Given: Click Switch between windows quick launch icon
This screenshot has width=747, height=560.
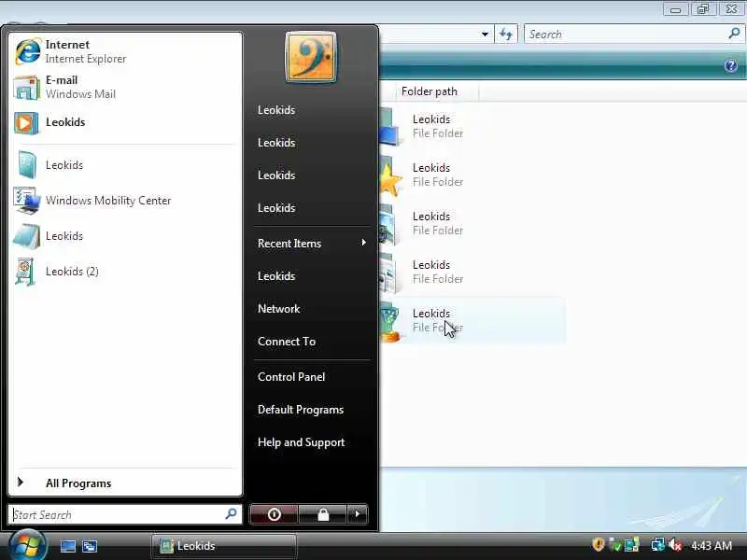Looking at the screenshot, I should pyautogui.click(x=90, y=546).
